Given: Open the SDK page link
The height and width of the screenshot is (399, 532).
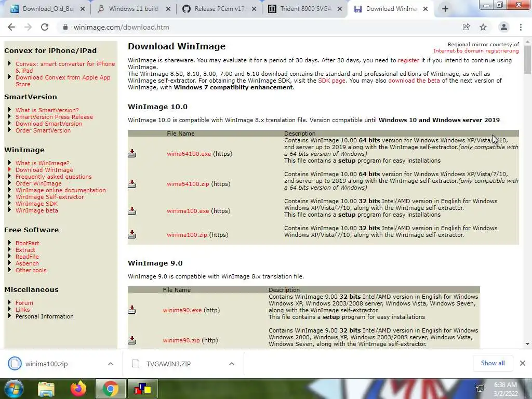Looking at the screenshot, I should [x=331, y=81].
